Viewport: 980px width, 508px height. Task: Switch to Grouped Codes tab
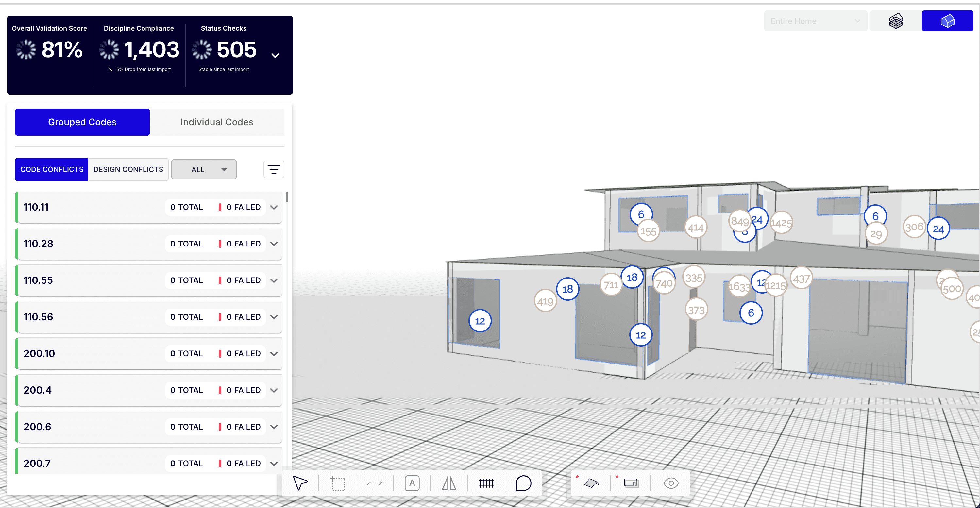coord(82,122)
